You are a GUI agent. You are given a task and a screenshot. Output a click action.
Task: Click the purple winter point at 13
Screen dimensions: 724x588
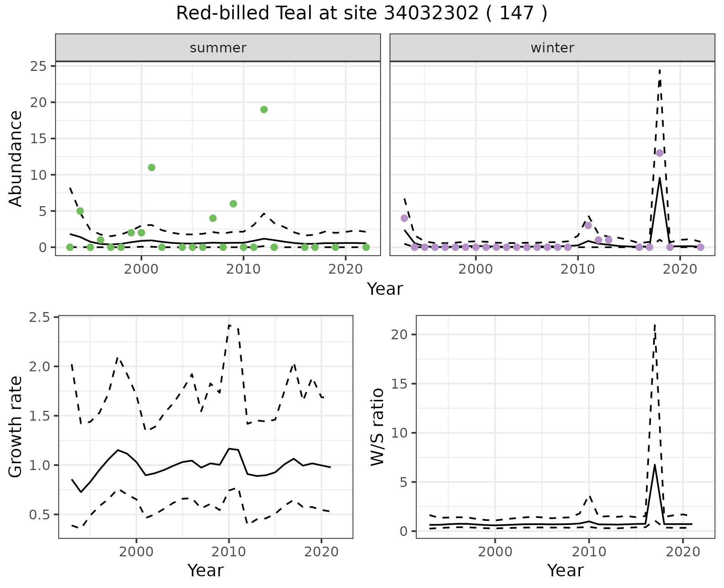click(x=660, y=153)
